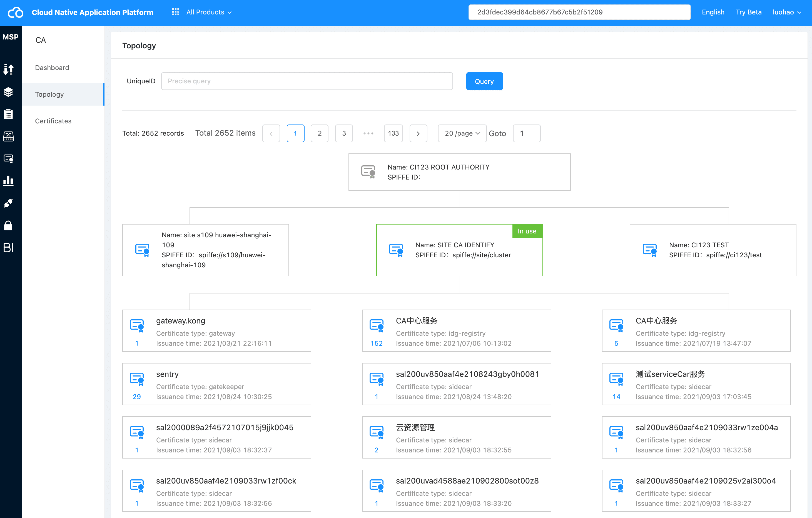Click the huawei-shanghai-109 site certificate icon
Viewport: 812px width, 518px height.
[x=142, y=250]
